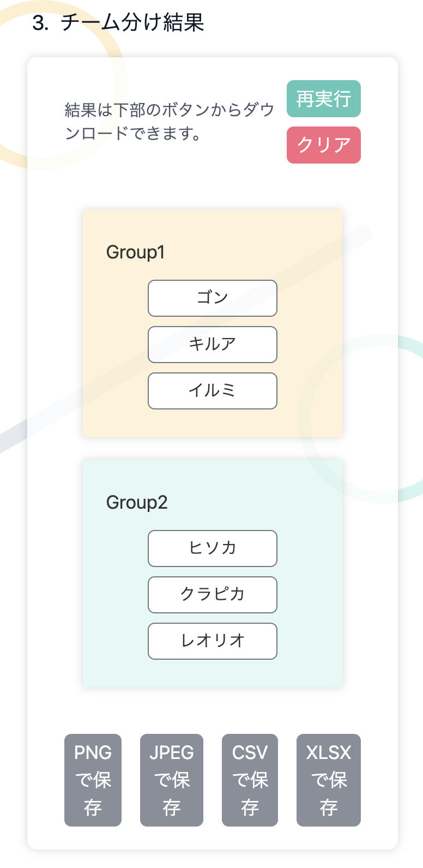Click the Group1 panel header
The height and width of the screenshot is (868, 423).
(x=136, y=252)
